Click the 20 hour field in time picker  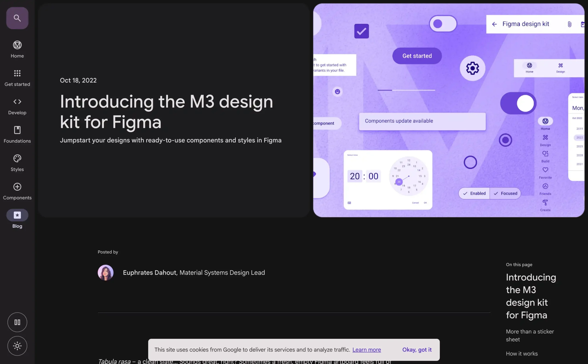(355, 176)
